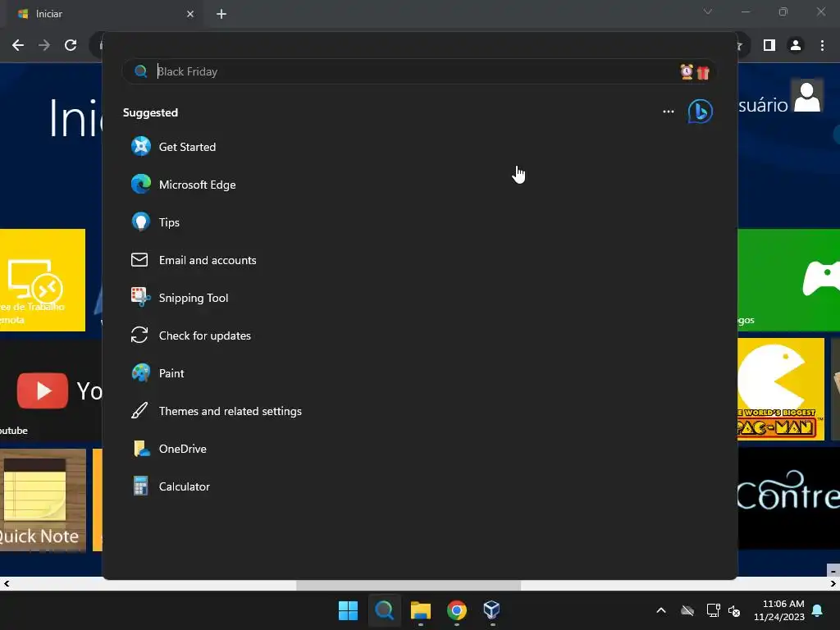This screenshot has width=840, height=630.
Task: Open Chrome profile icon
Action: (x=796, y=45)
